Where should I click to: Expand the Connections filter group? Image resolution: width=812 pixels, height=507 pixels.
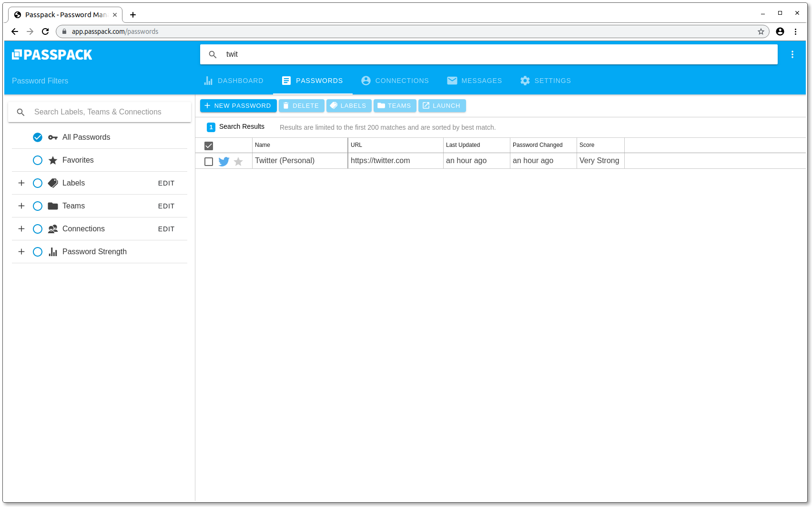coord(21,229)
